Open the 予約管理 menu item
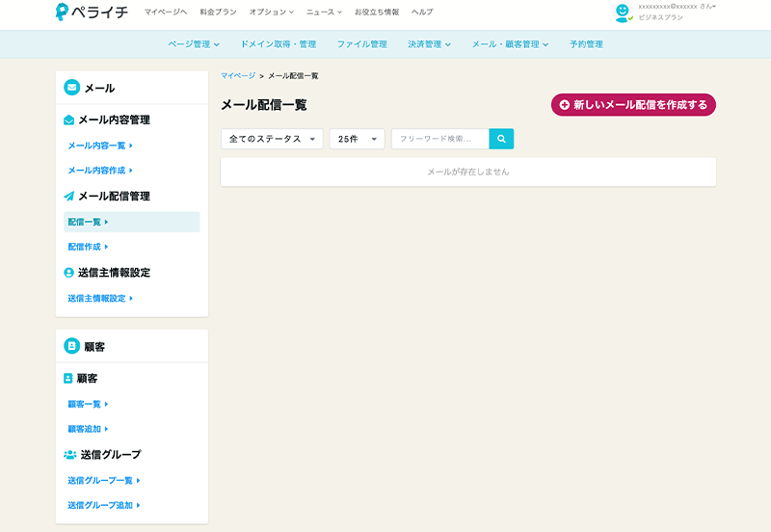Image resolution: width=771 pixels, height=532 pixels. [586, 44]
